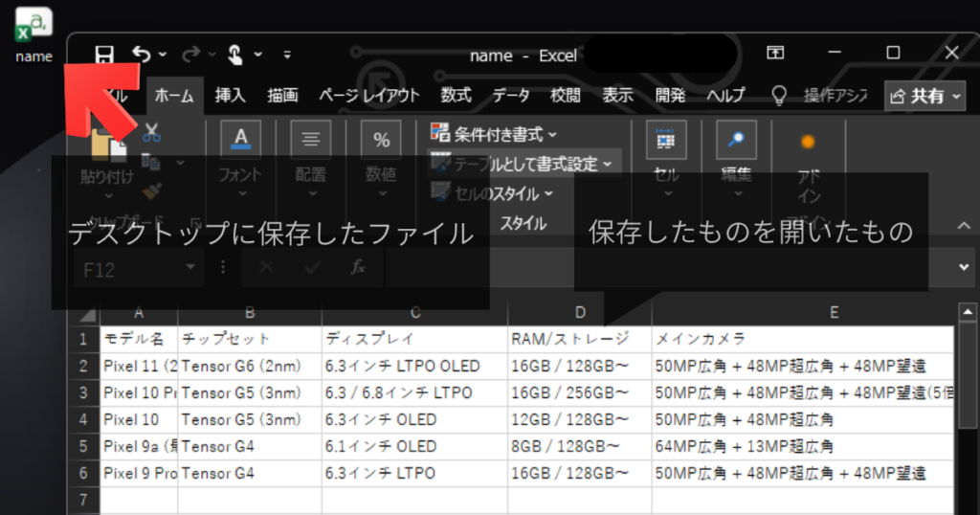Click cell '64MP広角 + 13MP超広角'

click(803, 447)
